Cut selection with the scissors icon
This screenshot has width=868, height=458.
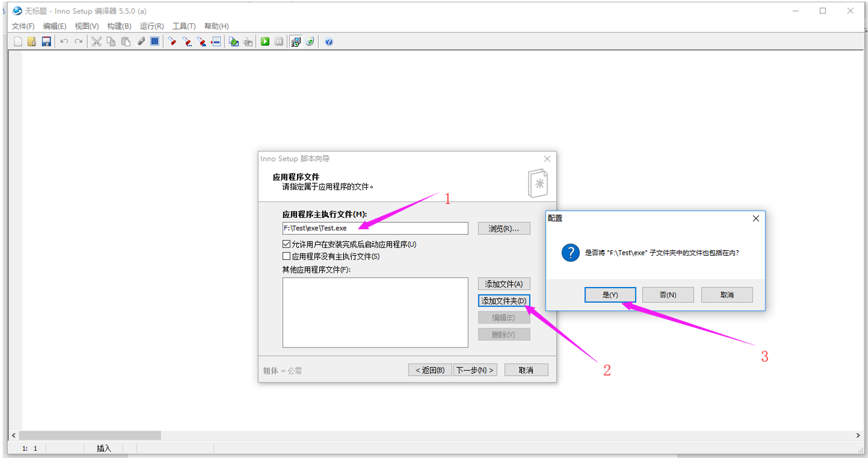tap(97, 41)
